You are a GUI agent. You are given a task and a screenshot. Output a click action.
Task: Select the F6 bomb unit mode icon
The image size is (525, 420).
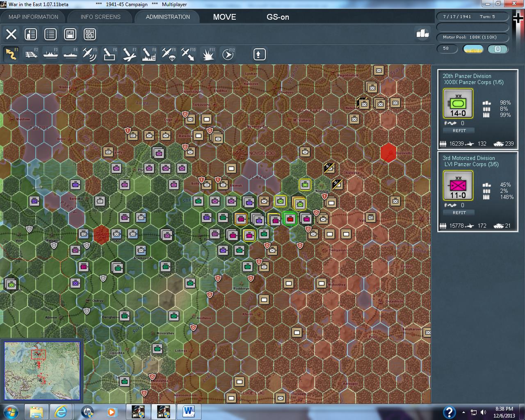pyautogui.click(x=110, y=54)
